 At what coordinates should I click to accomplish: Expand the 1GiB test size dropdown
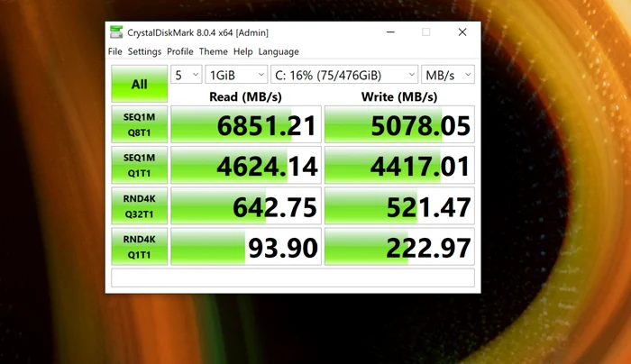pyautogui.click(x=236, y=75)
